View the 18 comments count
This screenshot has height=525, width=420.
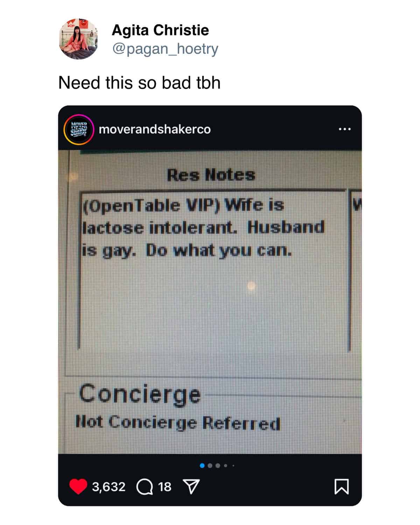[x=164, y=487]
